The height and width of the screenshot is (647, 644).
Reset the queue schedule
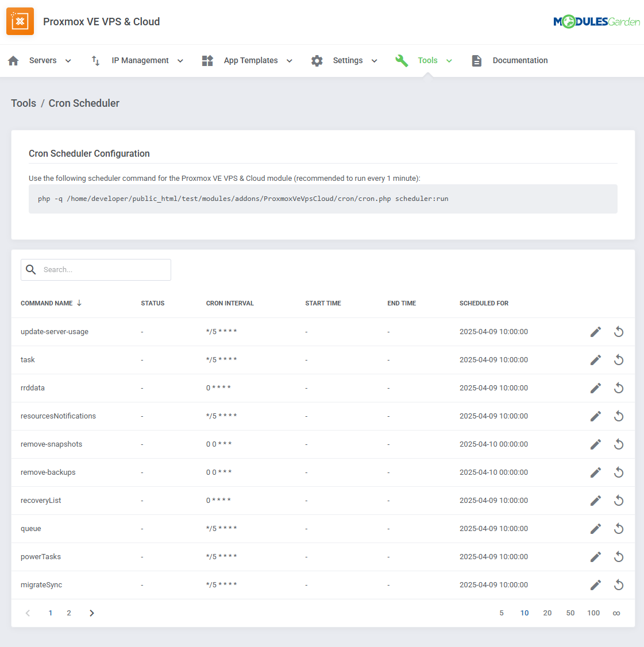(x=618, y=529)
